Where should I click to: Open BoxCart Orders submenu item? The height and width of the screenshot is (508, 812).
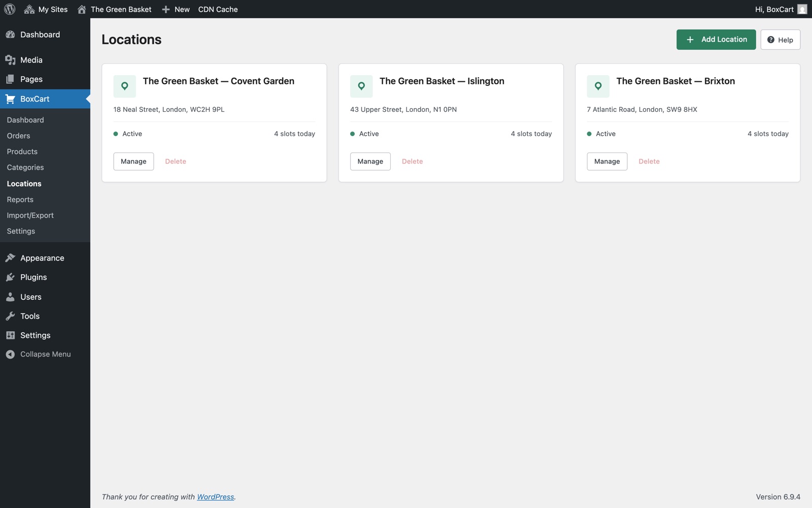[18, 136]
